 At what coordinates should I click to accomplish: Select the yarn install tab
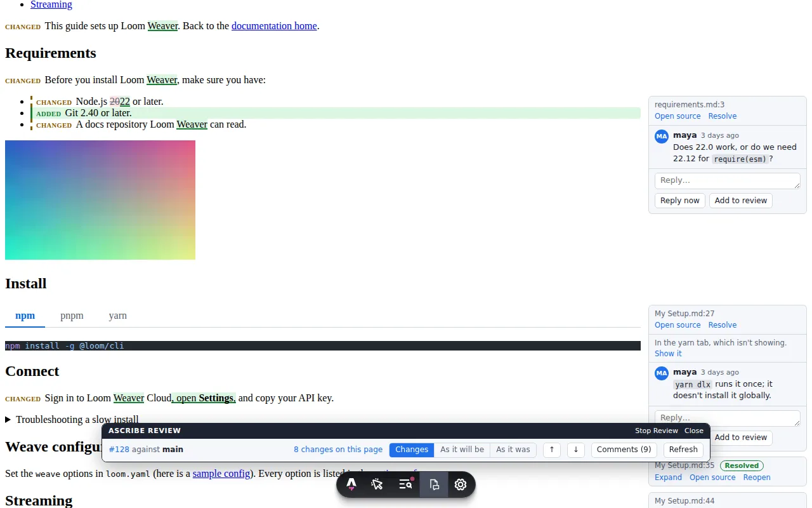[117, 316]
